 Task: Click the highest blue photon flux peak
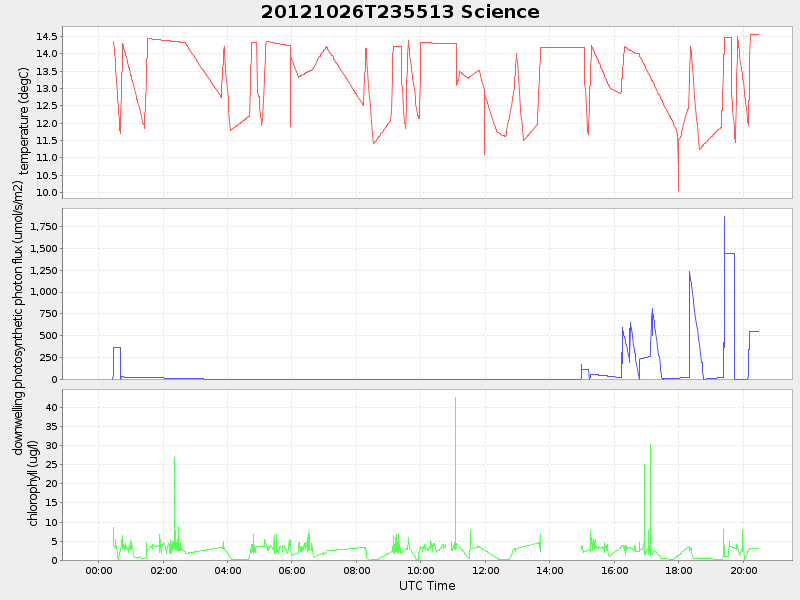click(724, 218)
